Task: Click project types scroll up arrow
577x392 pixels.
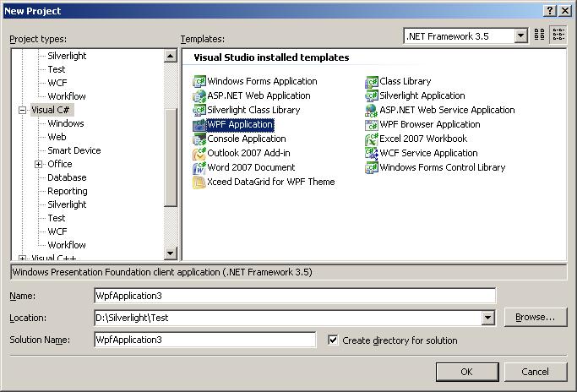Action: (x=170, y=56)
